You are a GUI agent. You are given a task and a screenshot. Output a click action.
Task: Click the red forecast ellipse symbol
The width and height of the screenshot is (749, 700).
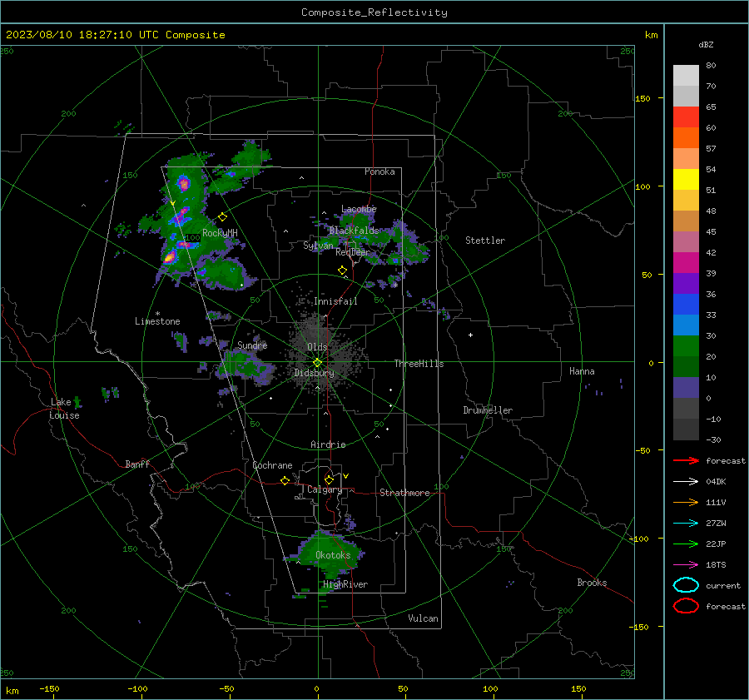coord(686,606)
